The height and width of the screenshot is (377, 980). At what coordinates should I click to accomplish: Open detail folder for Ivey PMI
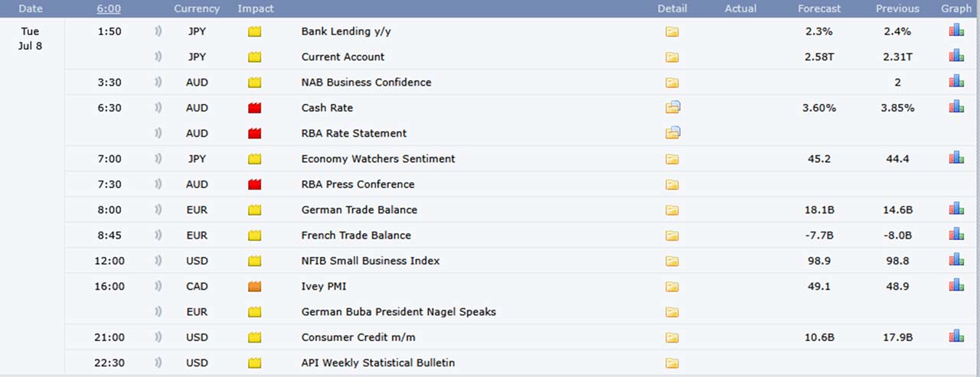click(x=672, y=287)
